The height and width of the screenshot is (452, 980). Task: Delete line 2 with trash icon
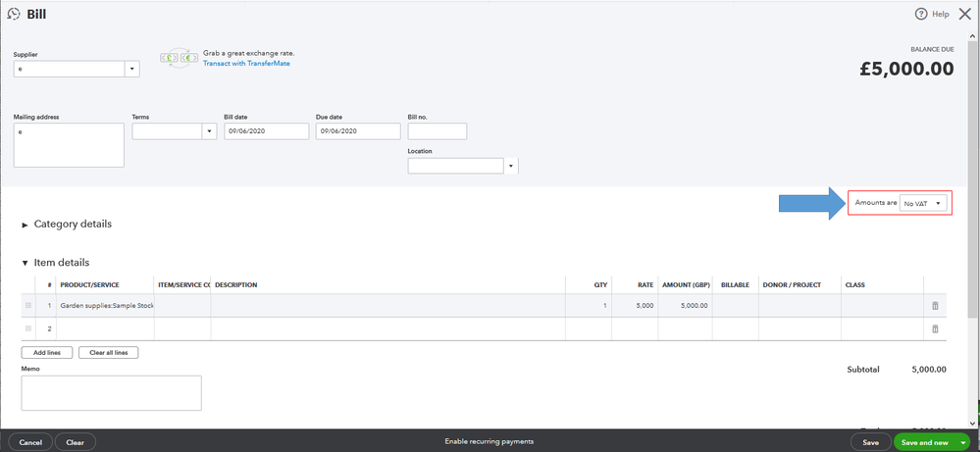(935, 328)
